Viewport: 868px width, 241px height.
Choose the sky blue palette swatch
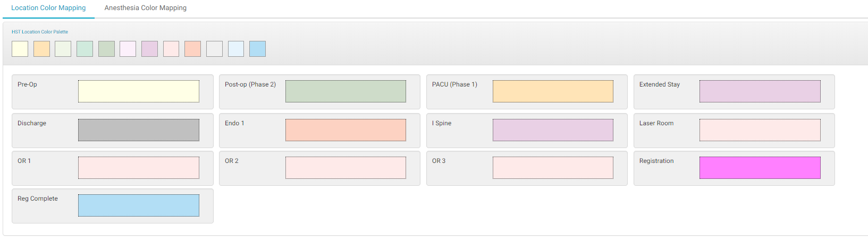pos(257,49)
